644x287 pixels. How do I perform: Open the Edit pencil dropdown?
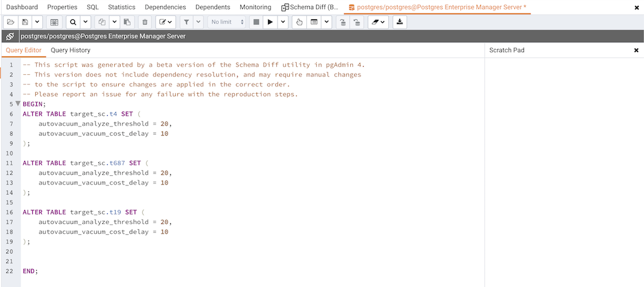[x=166, y=22]
